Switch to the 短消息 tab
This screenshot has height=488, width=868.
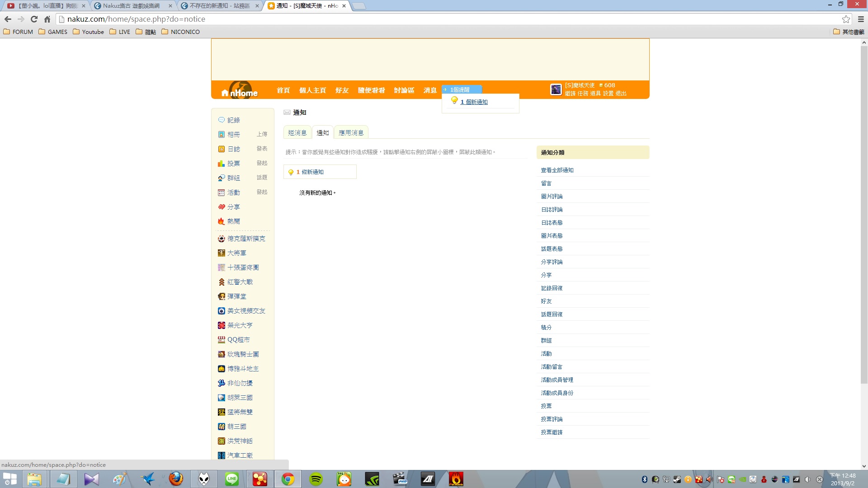[297, 133]
